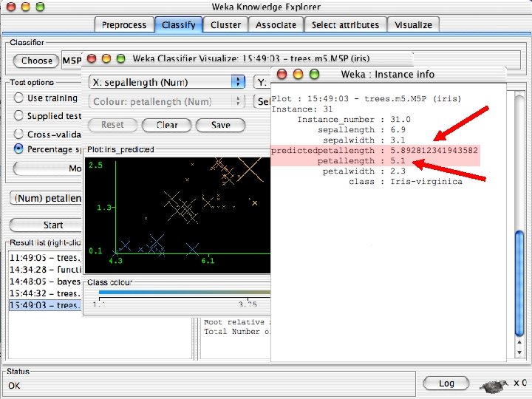The image size is (532, 399).
Task: Zoom the Classifier Visualize window
Action: point(120,58)
